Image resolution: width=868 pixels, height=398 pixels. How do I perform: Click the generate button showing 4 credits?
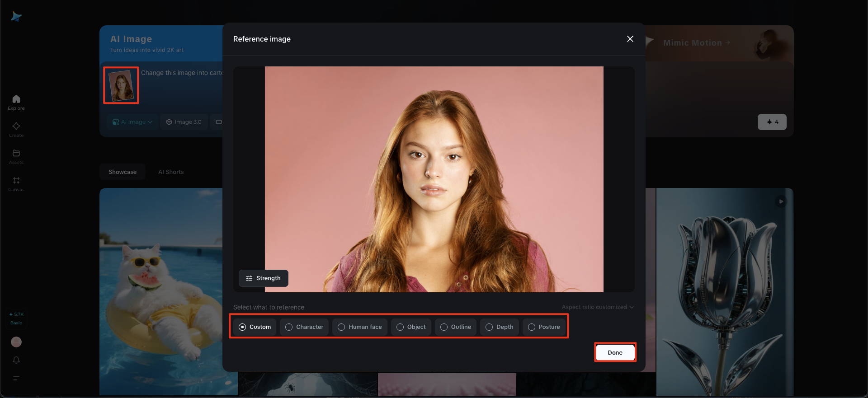click(x=772, y=122)
